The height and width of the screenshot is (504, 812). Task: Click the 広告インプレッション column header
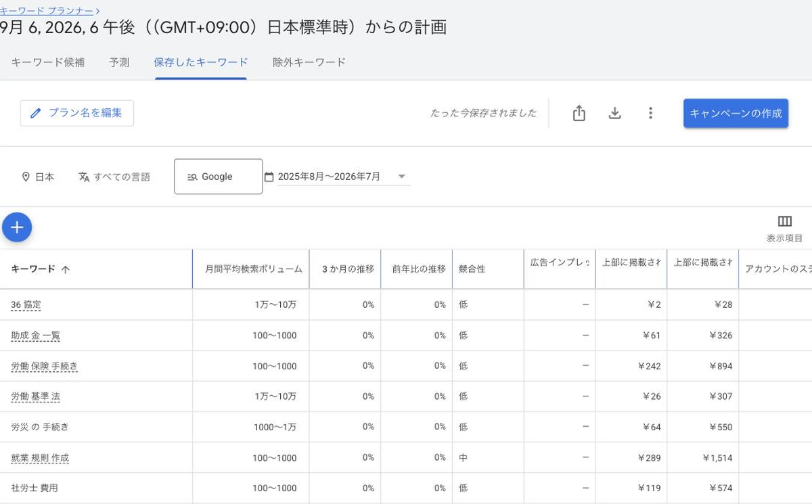(560, 262)
